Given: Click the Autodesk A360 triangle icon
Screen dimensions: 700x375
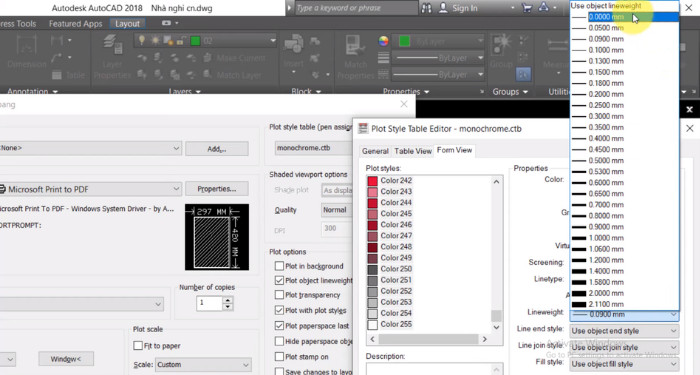Looking at the screenshot, I should [543, 7].
